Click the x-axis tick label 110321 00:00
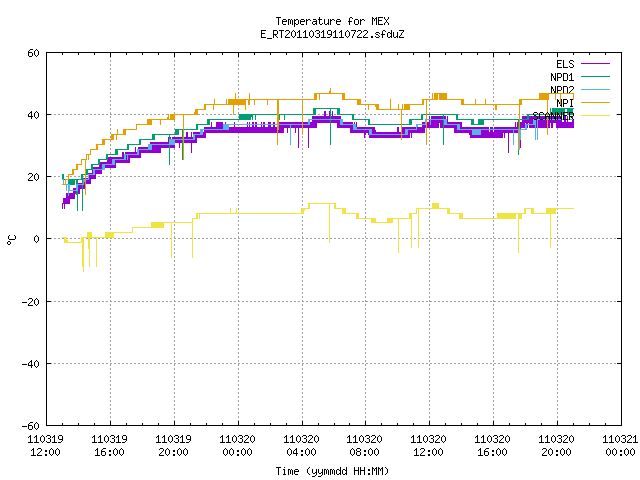The image size is (640, 480). (x=620, y=446)
